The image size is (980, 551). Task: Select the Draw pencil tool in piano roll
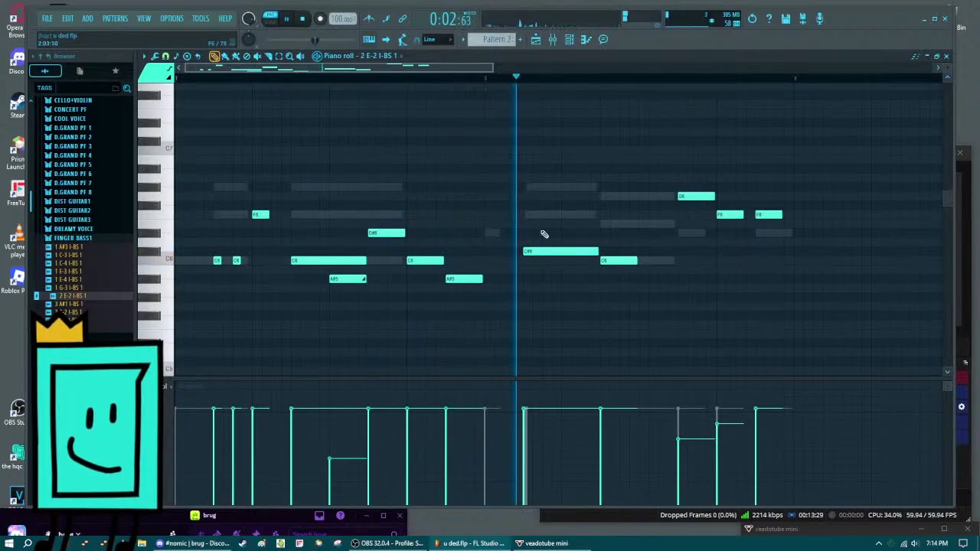click(214, 56)
